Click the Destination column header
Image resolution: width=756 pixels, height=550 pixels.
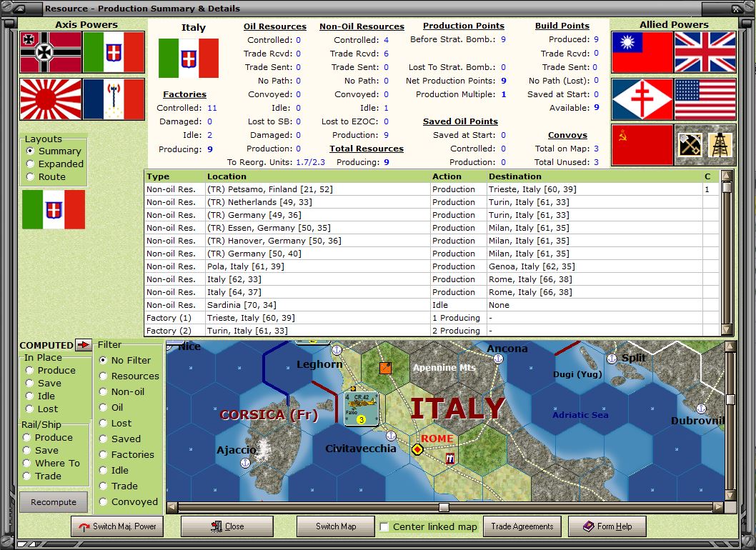(x=594, y=176)
